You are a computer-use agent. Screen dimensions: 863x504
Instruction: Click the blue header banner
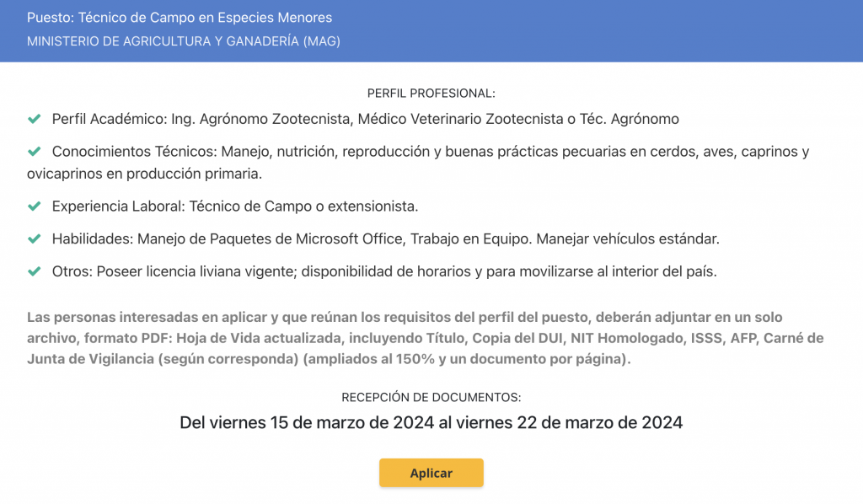[x=431, y=31]
